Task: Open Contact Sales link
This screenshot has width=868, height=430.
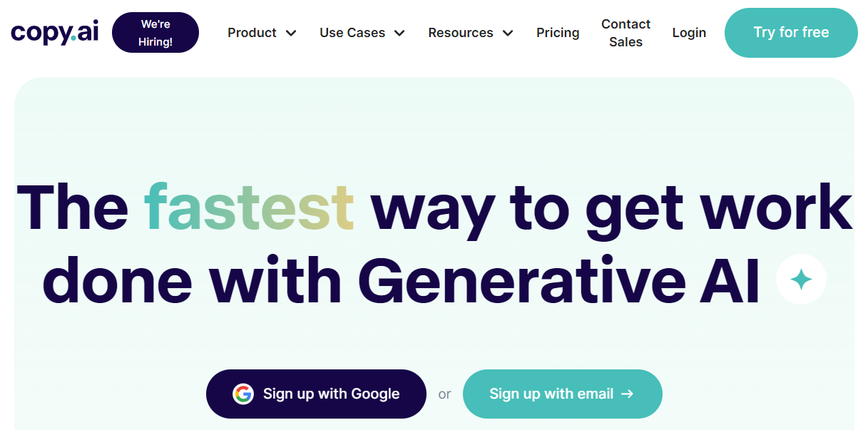Action: (x=626, y=33)
